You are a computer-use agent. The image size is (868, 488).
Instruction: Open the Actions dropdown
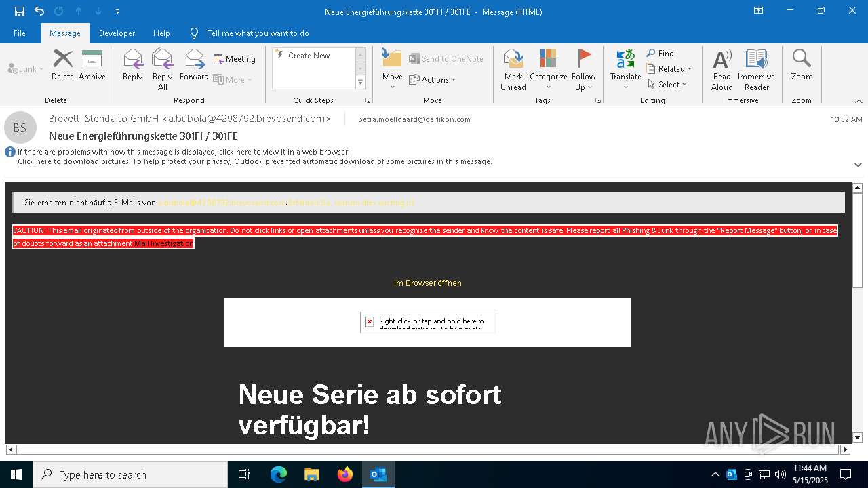click(x=433, y=79)
